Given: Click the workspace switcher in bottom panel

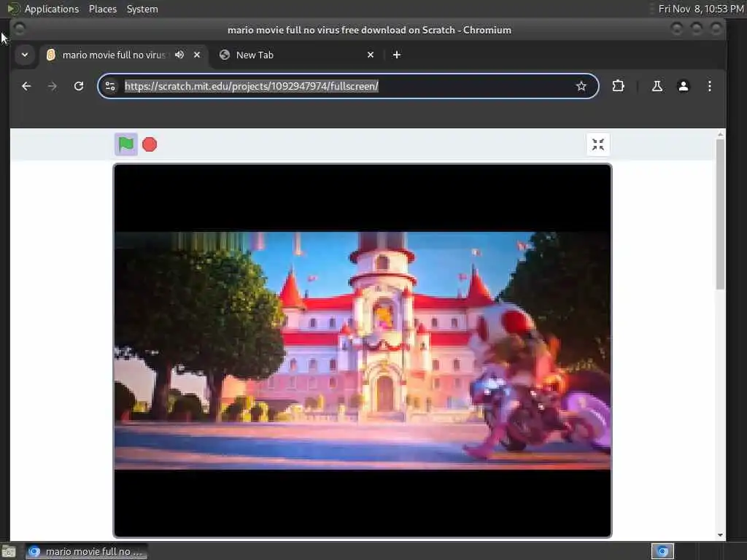Looking at the screenshot, I should pos(662,551).
